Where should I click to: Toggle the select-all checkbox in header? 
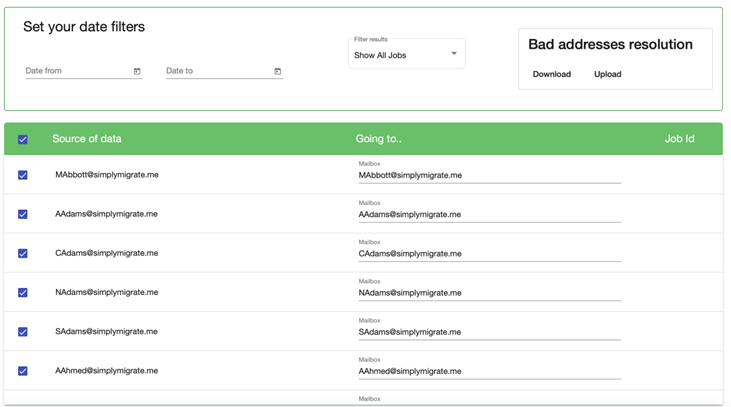(23, 140)
